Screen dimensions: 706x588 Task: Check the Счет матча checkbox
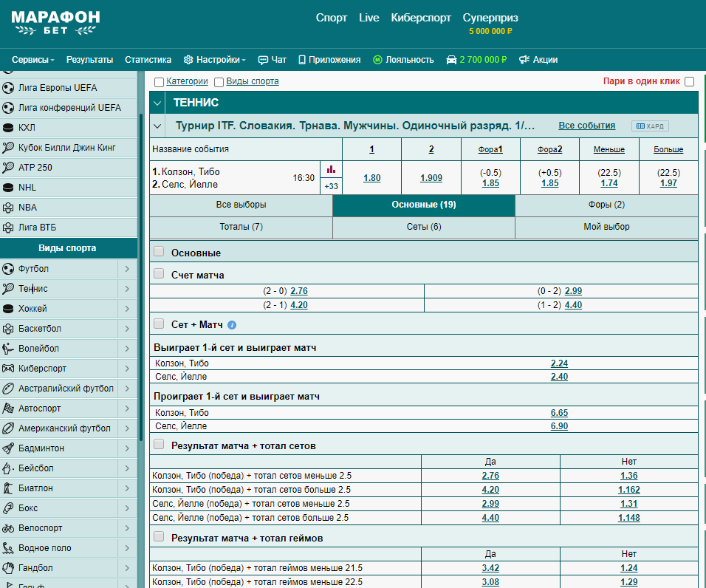click(159, 273)
